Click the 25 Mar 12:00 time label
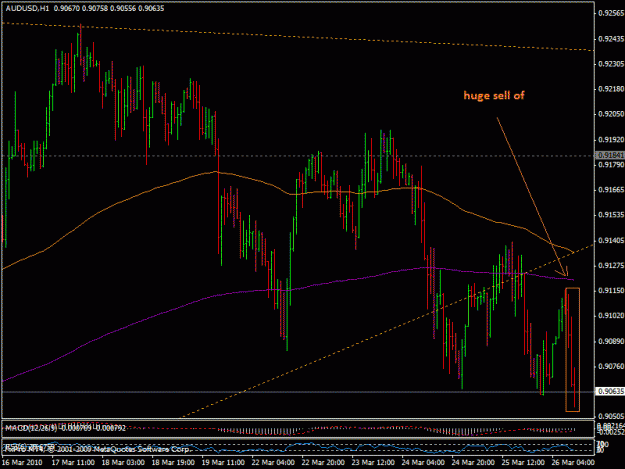625x469 pixels. pos(523,463)
